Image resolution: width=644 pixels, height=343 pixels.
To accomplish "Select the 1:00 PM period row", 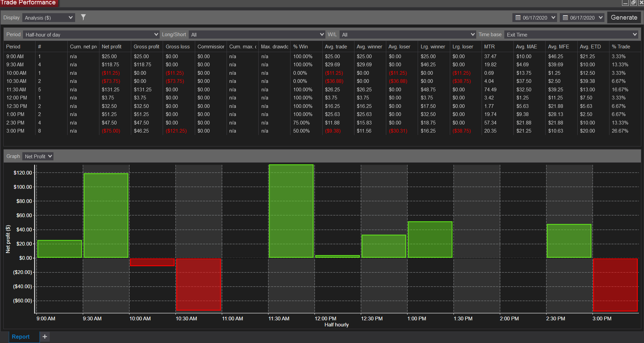I will tap(322, 114).
